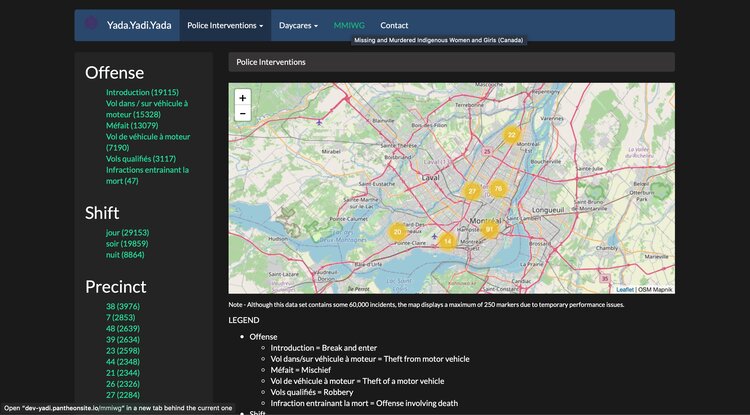Open the cluster marker labeled 76
750x415 pixels.
[x=498, y=188]
